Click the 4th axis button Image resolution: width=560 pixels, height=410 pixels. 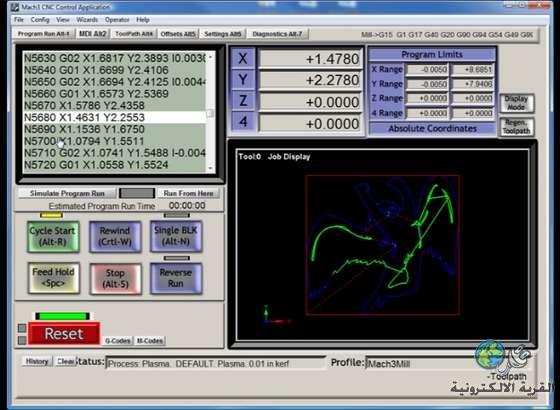pos(243,122)
